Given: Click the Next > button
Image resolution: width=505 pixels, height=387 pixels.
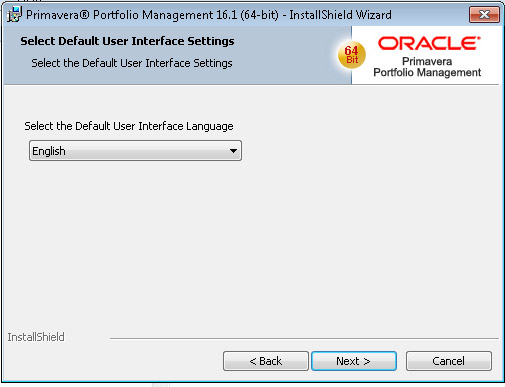Looking at the screenshot, I should click(x=354, y=361).
